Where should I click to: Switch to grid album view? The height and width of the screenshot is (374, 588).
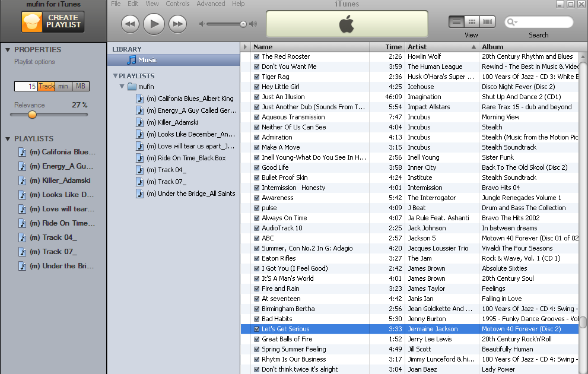472,22
